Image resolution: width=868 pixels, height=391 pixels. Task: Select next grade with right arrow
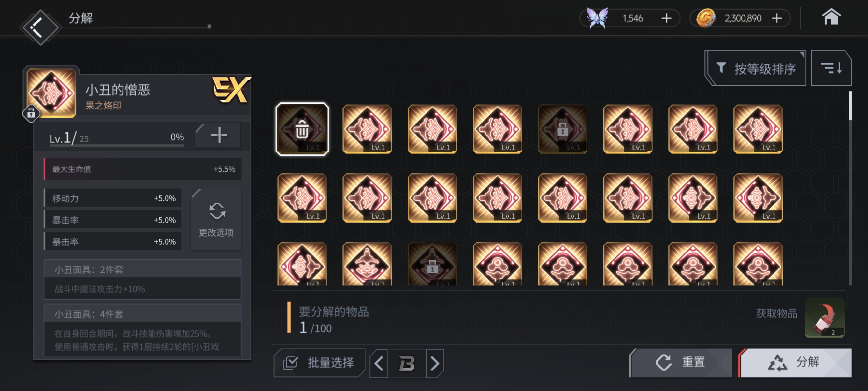tap(435, 363)
